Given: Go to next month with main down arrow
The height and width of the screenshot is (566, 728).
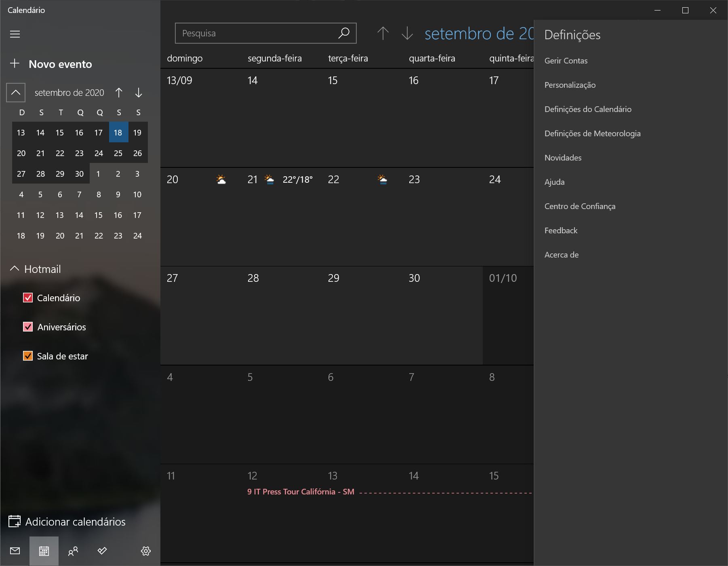Looking at the screenshot, I should point(407,33).
